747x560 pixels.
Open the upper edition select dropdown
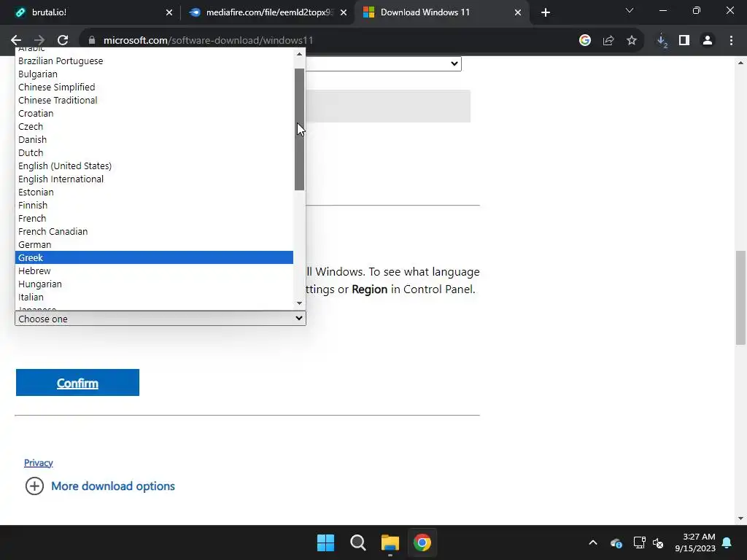click(383, 64)
